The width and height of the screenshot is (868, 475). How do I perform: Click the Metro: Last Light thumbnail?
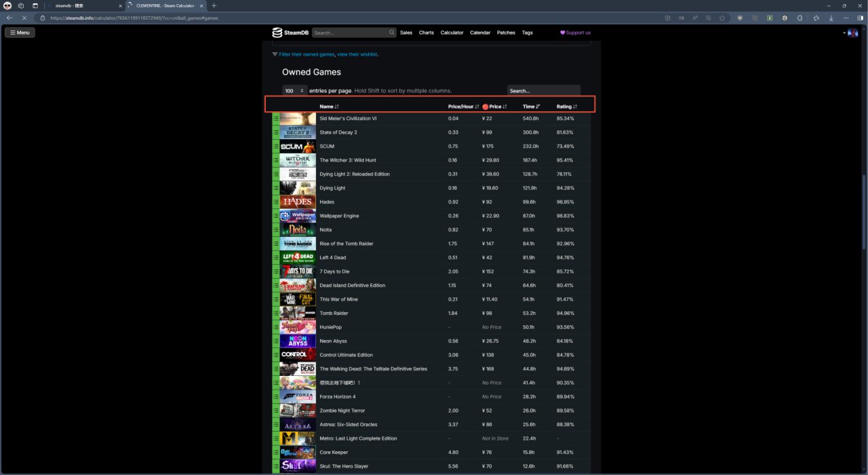(298, 438)
